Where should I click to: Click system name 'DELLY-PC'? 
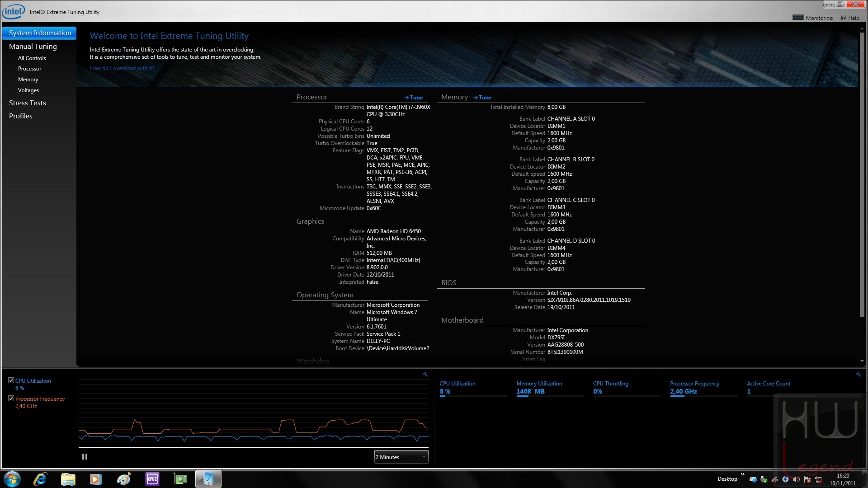[378, 341]
